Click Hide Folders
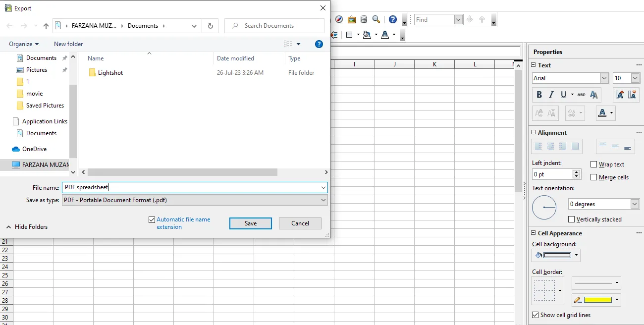 pyautogui.click(x=27, y=226)
